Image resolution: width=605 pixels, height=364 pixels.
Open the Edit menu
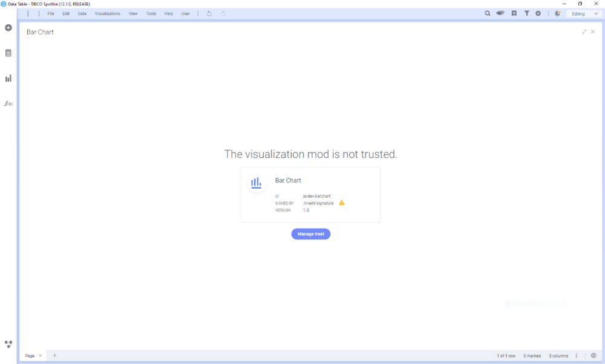click(66, 13)
